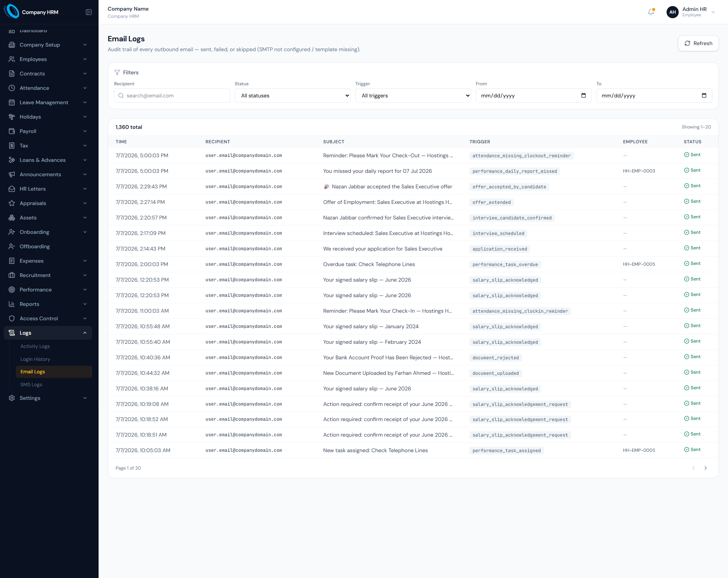Collapse the Logs menu chevron
The height and width of the screenshot is (578, 728).
(x=85, y=333)
